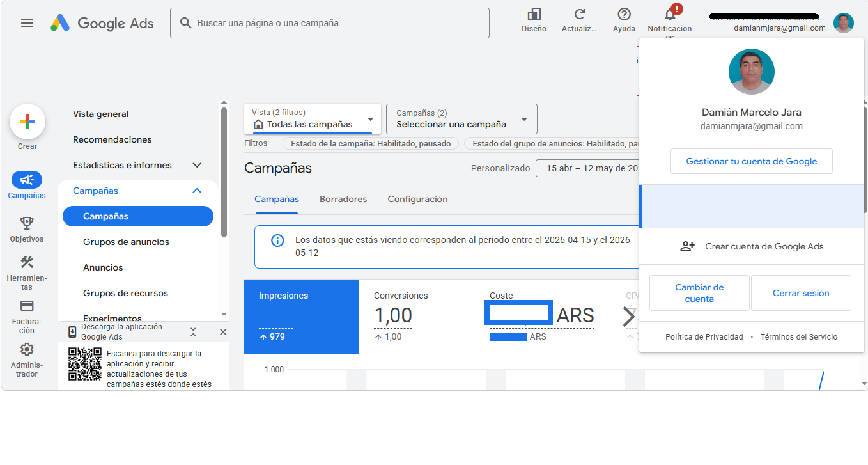Screen dimensions: 868x465
Task: Click the next metrics arrow chevron
Action: [x=630, y=316]
